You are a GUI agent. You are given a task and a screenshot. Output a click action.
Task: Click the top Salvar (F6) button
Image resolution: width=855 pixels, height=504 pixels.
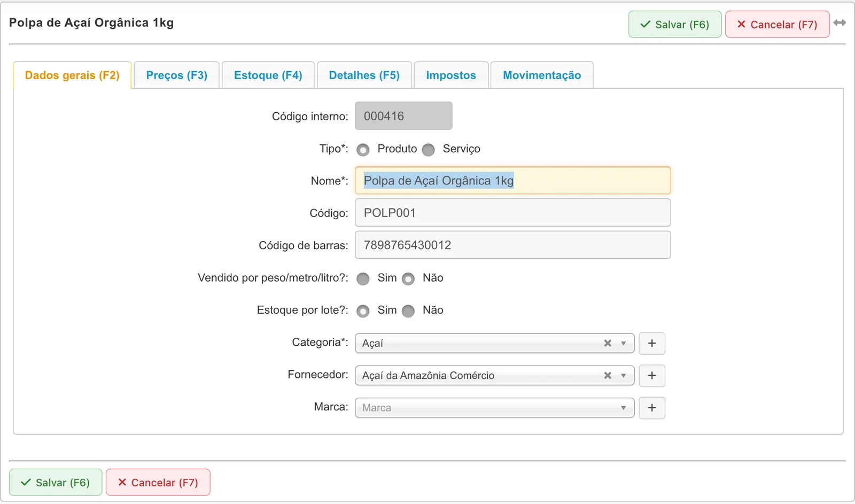tap(675, 25)
